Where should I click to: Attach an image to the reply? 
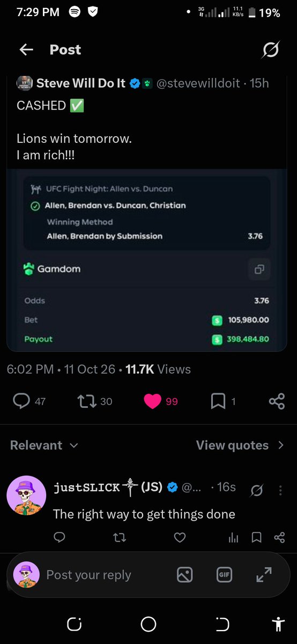(x=184, y=575)
